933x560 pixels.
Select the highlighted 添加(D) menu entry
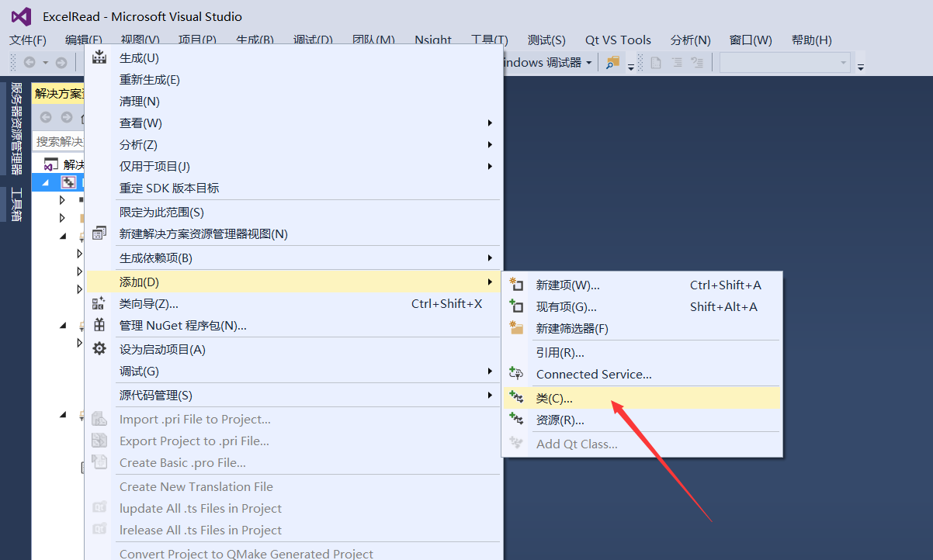coord(295,282)
